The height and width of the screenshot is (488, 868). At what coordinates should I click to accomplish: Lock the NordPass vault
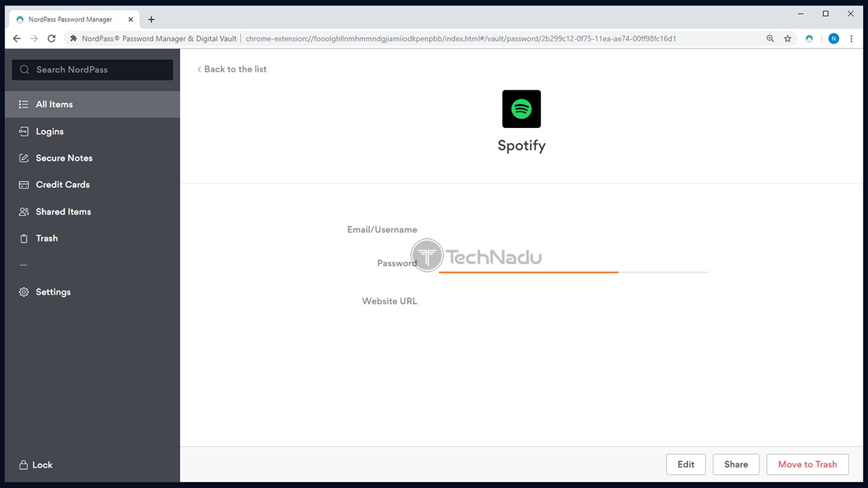coord(35,465)
